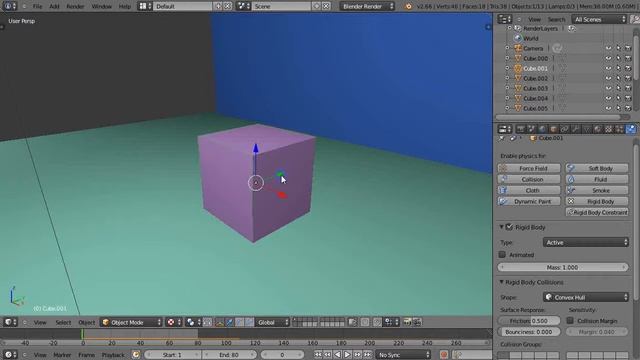This screenshot has height=360, width=640.
Task: Open the Help menu
Action: (124, 6)
